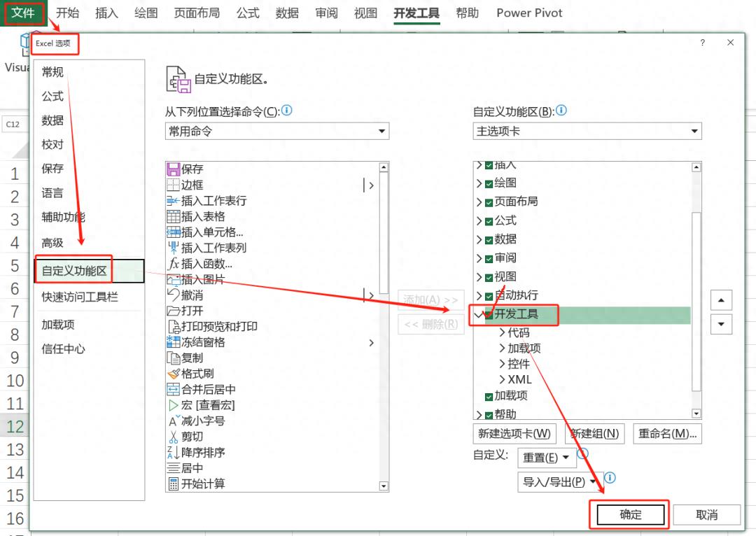The height and width of the screenshot is (536, 756).
Task: Select the 边框 border command icon
Action: point(173,185)
